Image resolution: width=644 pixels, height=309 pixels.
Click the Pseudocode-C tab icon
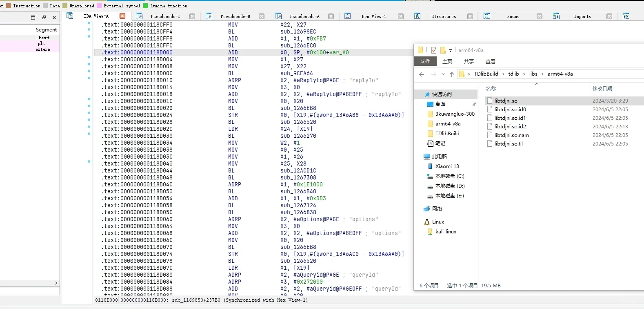(x=139, y=16)
